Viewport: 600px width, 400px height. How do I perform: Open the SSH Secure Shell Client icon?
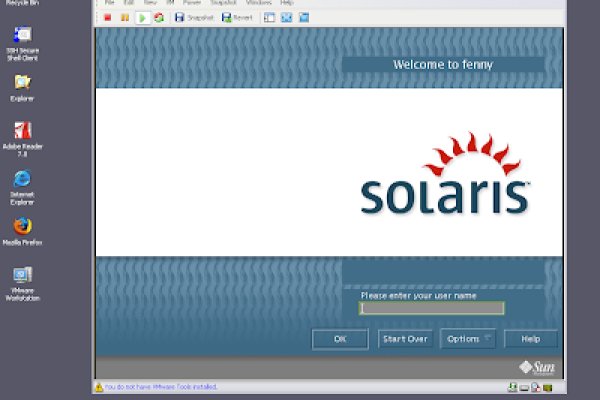coord(22,39)
